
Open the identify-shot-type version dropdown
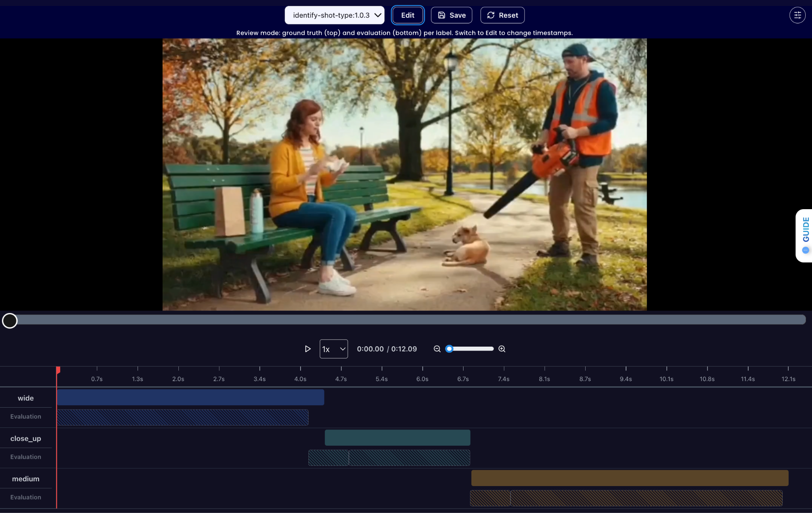pos(334,15)
